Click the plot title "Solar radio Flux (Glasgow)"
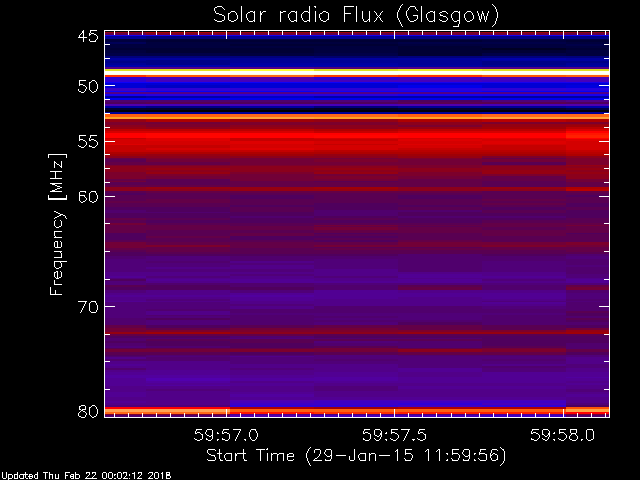Viewport: 640px width, 480px height. (x=356, y=16)
